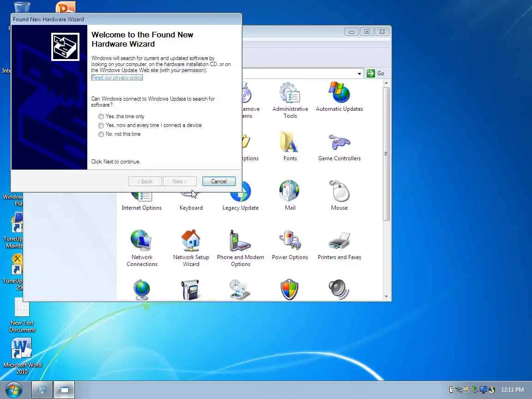The width and height of the screenshot is (532, 399).
Task: Minimize the Control Panel window
Action: 351,32
